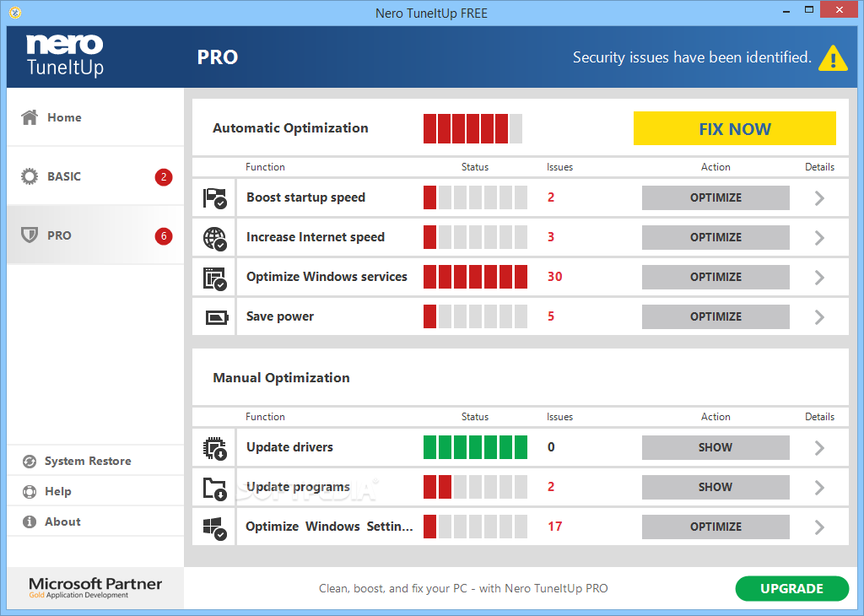Expand details for Optimize Windows services
The width and height of the screenshot is (864, 616).
pyautogui.click(x=819, y=277)
